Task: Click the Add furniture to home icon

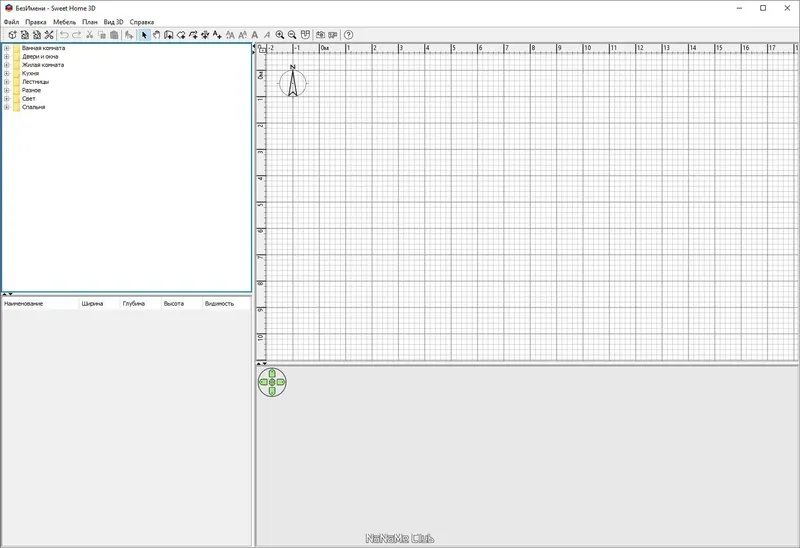Action: [129, 35]
